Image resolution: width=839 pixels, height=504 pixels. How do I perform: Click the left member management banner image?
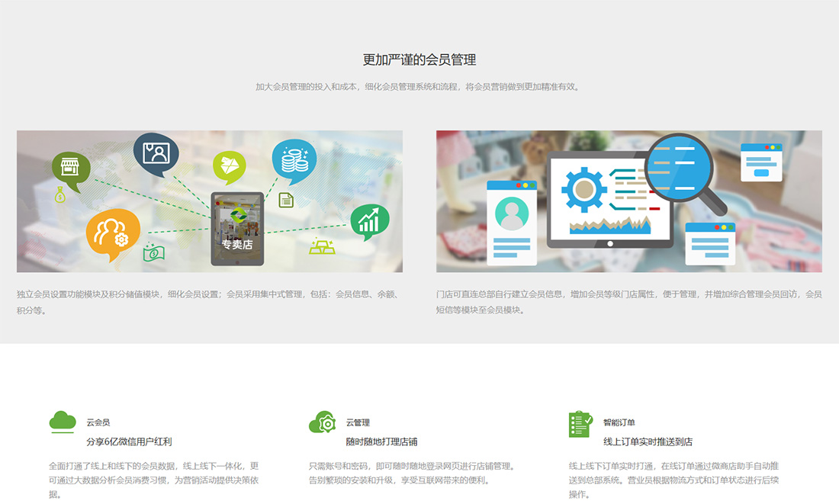click(x=210, y=202)
